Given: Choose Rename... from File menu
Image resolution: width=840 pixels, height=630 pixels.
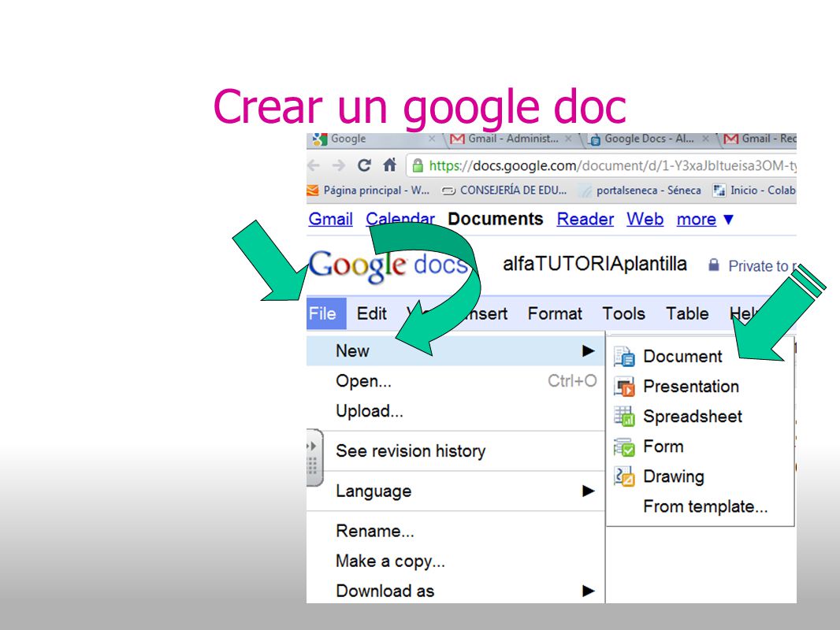Looking at the screenshot, I should pyautogui.click(x=455, y=531).
